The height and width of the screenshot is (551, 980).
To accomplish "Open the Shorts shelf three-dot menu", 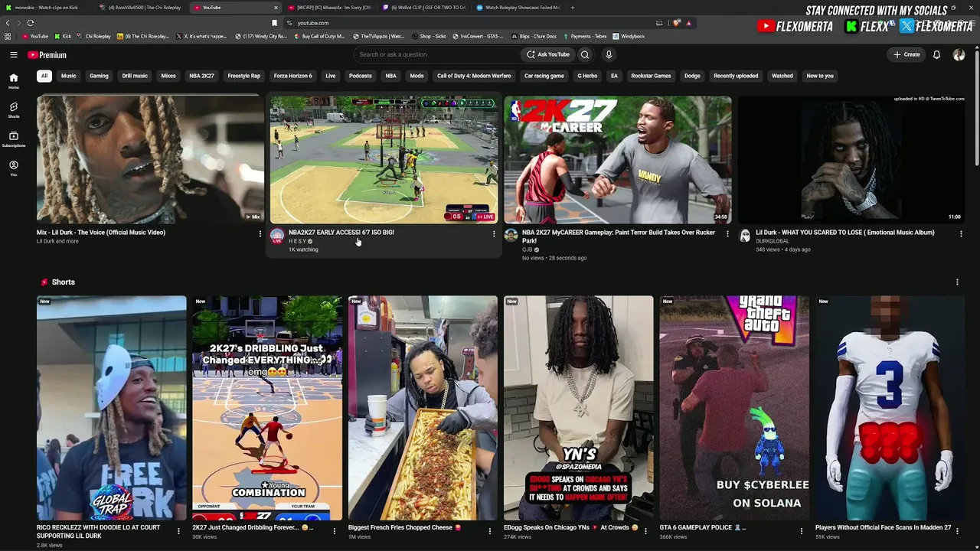I will point(957,282).
